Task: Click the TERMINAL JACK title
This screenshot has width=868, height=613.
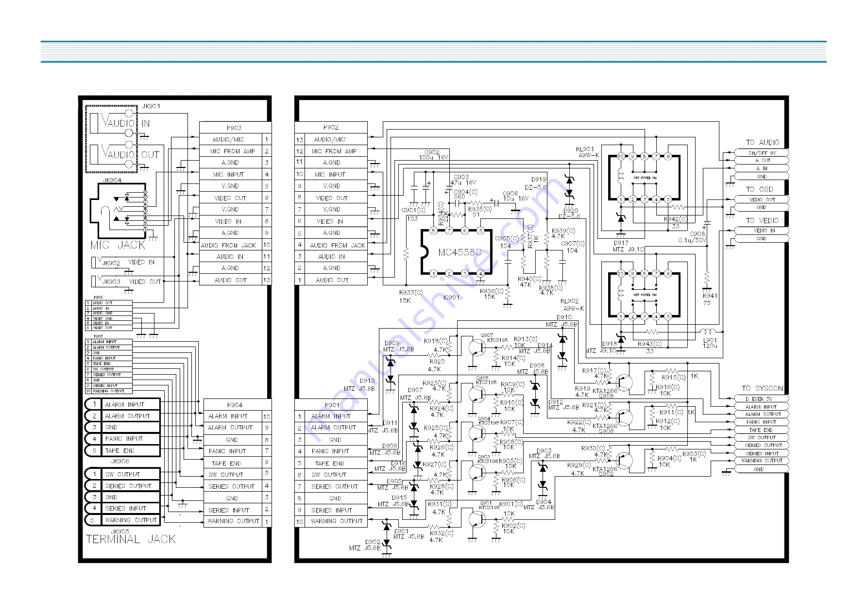Action: [x=131, y=539]
